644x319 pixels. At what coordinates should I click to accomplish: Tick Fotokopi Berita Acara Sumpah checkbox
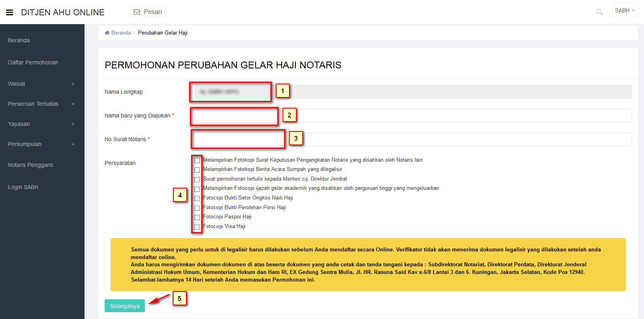click(x=197, y=170)
